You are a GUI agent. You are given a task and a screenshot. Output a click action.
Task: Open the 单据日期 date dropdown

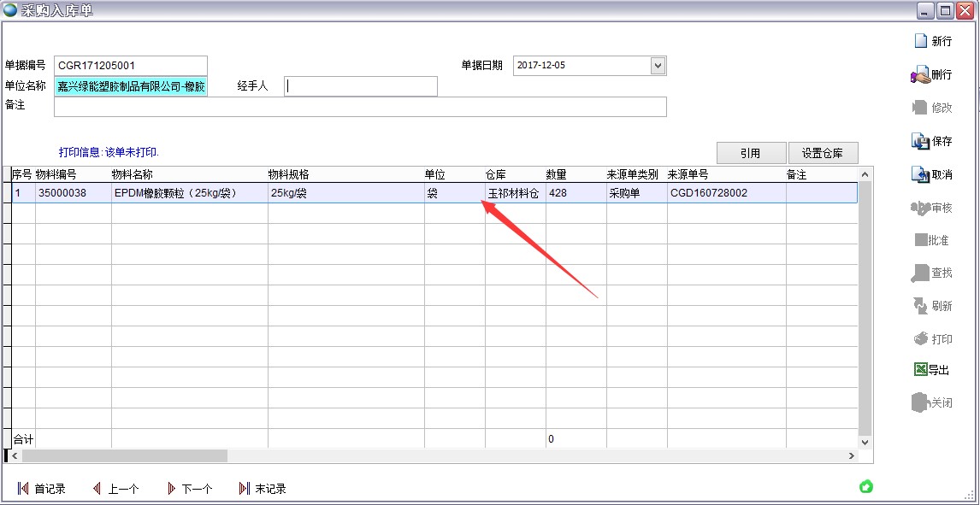coord(658,66)
